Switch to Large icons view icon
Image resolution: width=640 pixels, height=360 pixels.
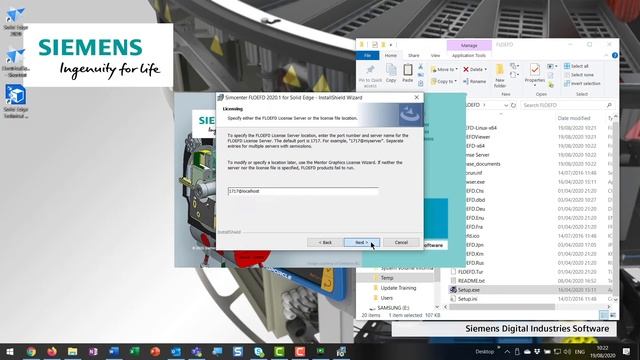(x=613, y=315)
